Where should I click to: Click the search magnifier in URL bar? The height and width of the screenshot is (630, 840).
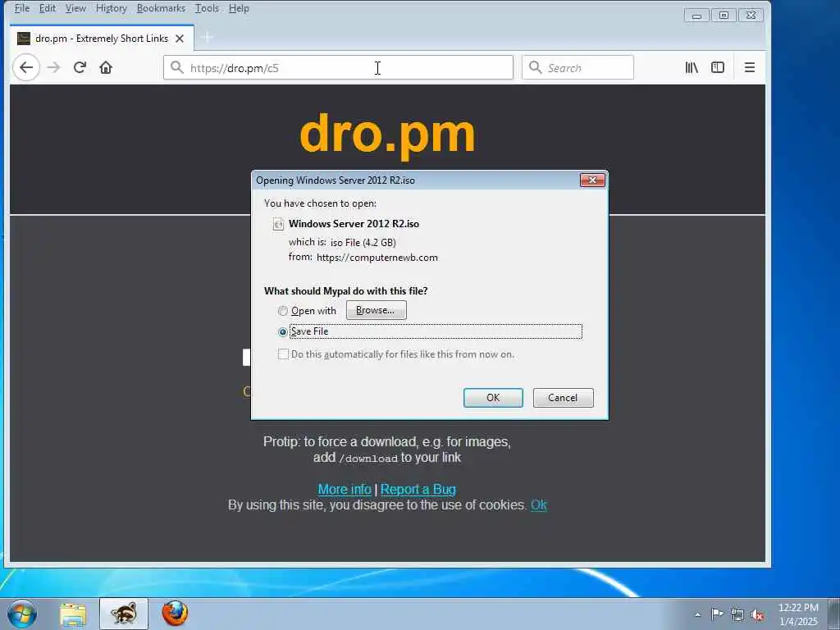pyautogui.click(x=177, y=67)
